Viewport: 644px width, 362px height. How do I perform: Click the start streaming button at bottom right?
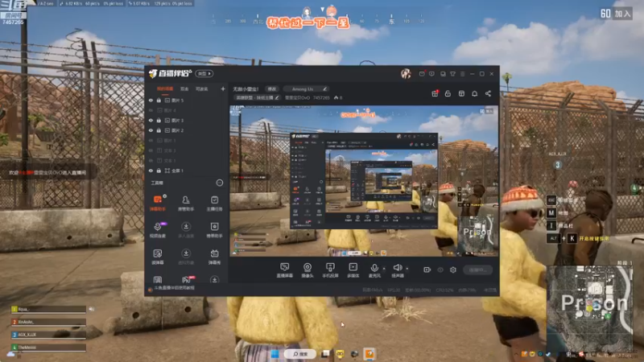coord(477,269)
